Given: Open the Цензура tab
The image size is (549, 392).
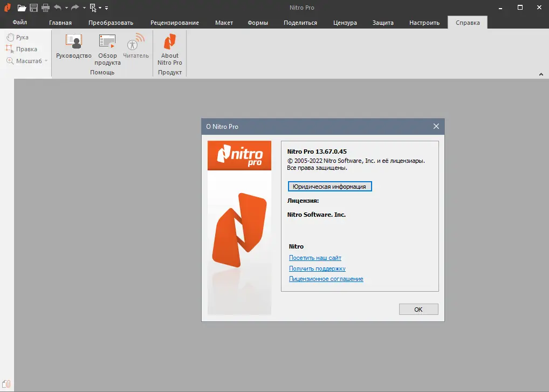Looking at the screenshot, I should coord(345,23).
